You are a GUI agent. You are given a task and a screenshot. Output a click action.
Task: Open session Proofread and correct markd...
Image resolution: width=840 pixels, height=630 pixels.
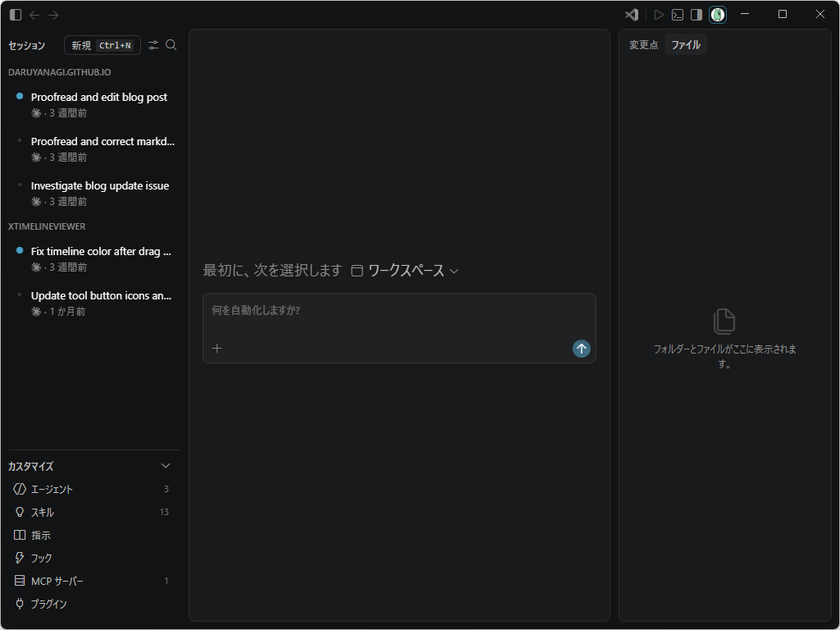[94, 149]
